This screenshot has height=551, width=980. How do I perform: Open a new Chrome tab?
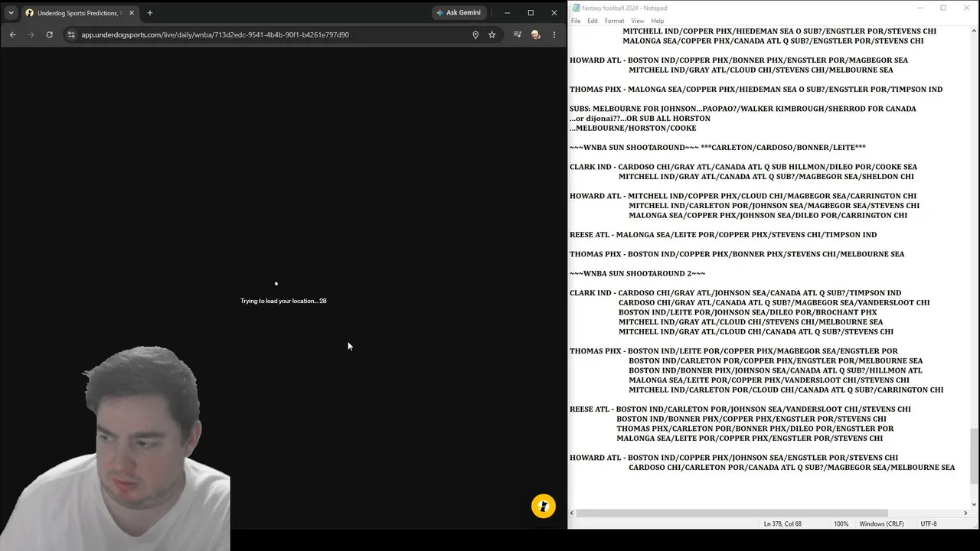click(x=150, y=13)
